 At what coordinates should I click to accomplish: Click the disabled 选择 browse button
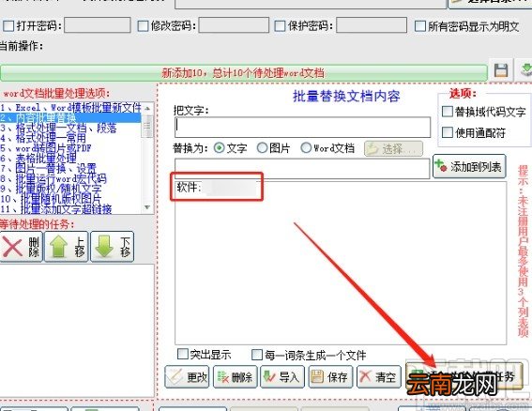(393, 148)
